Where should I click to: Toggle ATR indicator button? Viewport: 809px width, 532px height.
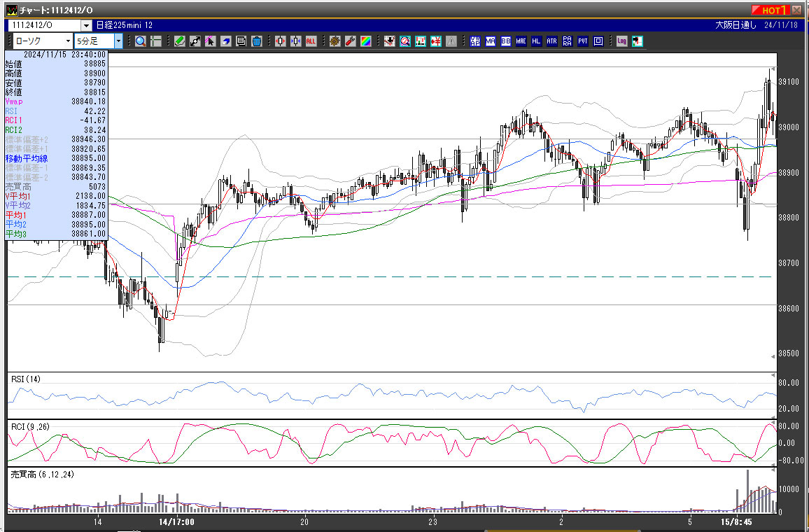coord(552,41)
